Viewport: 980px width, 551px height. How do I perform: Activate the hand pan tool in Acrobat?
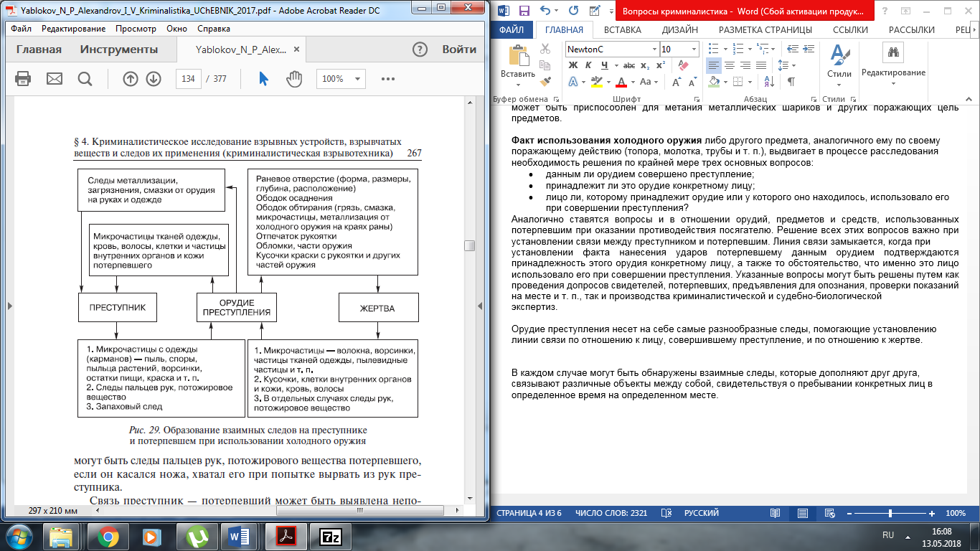(294, 79)
